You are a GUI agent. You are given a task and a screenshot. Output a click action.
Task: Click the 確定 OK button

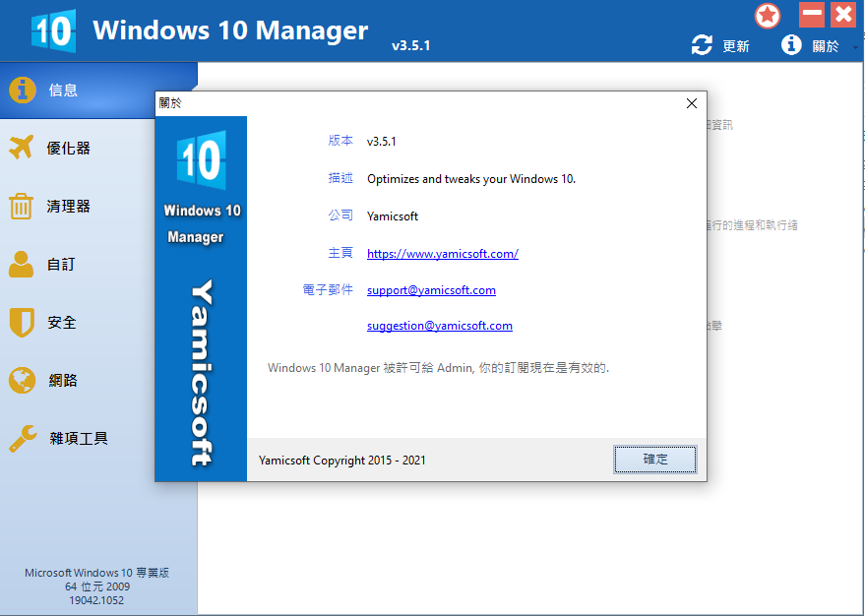click(x=654, y=460)
